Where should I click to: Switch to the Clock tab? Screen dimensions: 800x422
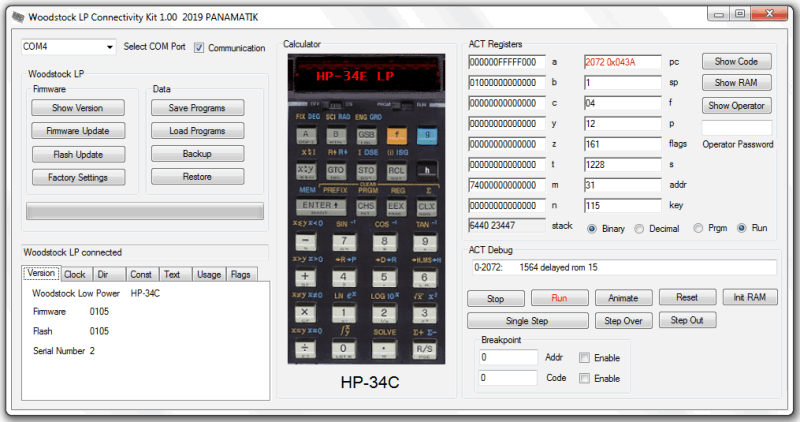pyautogui.click(x=75, y=274)
